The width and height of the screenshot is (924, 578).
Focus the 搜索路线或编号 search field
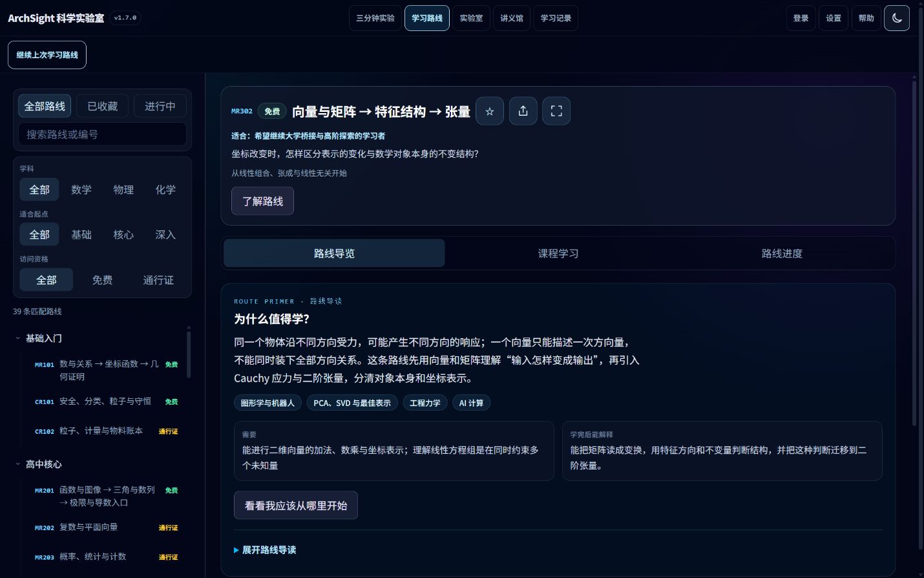[103, 134]
